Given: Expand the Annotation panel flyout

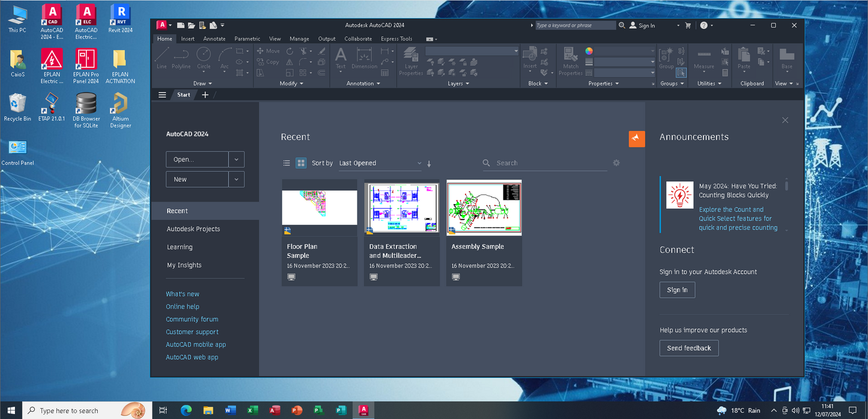Looking at the screenshot, I should click(363, 83).
